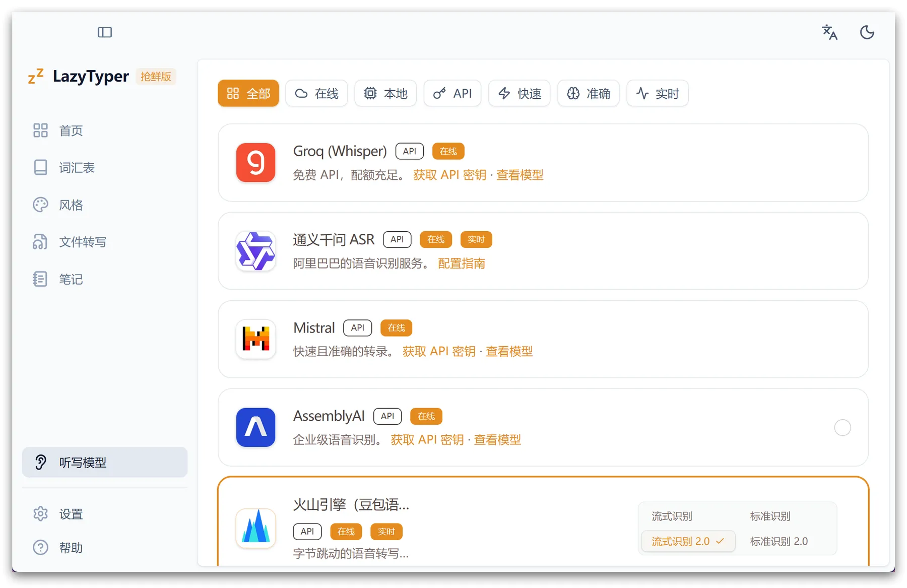Open Groq 获取 API 密钥 link

pyautogui.click(x=449, y=175)
